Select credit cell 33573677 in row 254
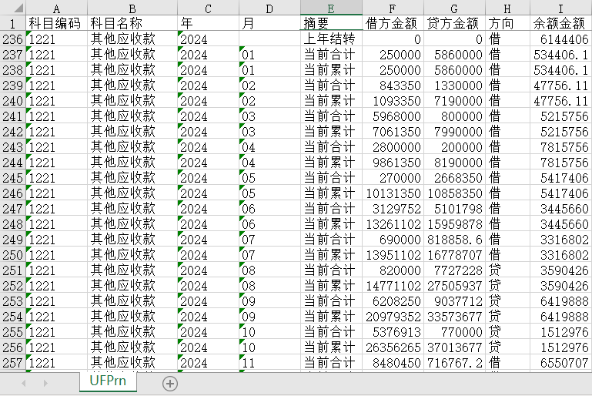The width and height of the screenshot is (592, 396). (454, 316)
